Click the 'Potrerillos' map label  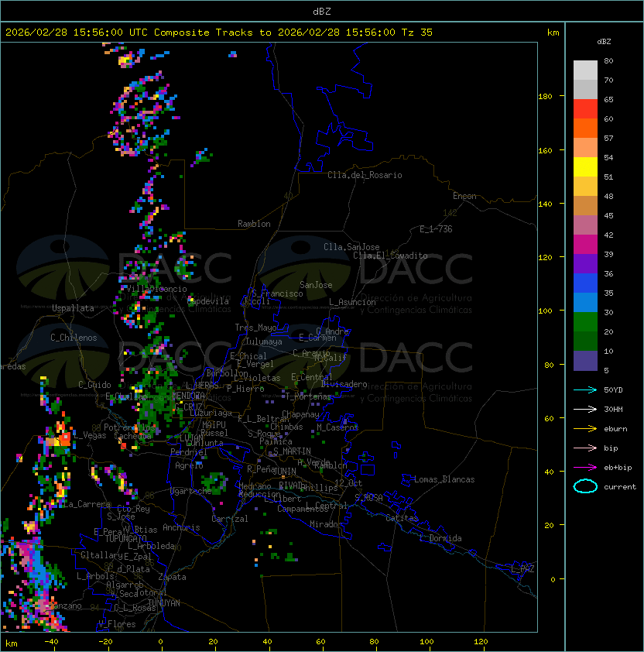(129, 427)
